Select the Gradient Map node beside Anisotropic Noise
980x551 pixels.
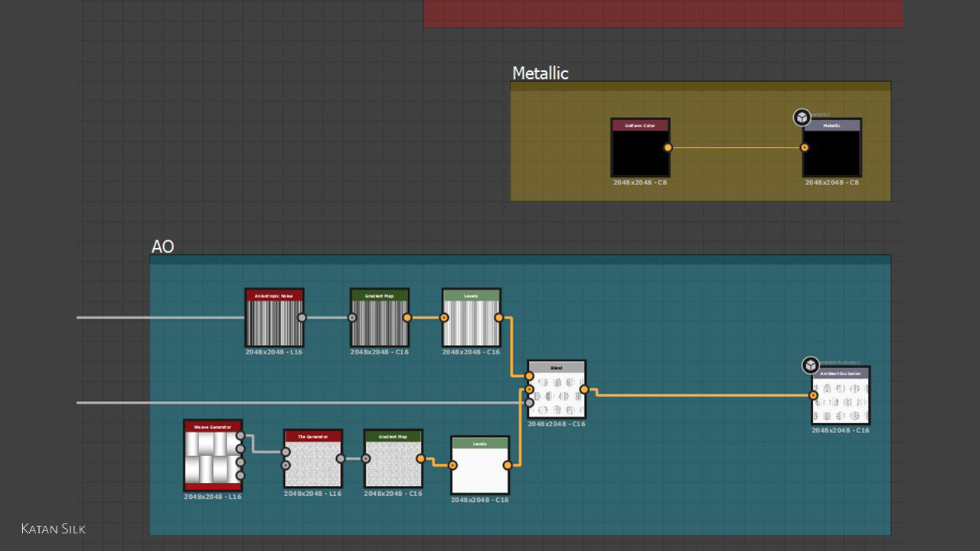tap(380, 318)
